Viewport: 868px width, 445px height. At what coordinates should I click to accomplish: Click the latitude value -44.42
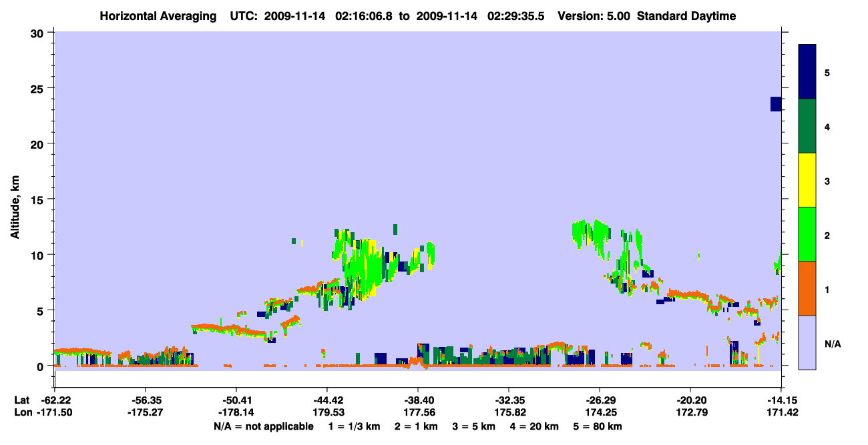(x=327, y=400)
